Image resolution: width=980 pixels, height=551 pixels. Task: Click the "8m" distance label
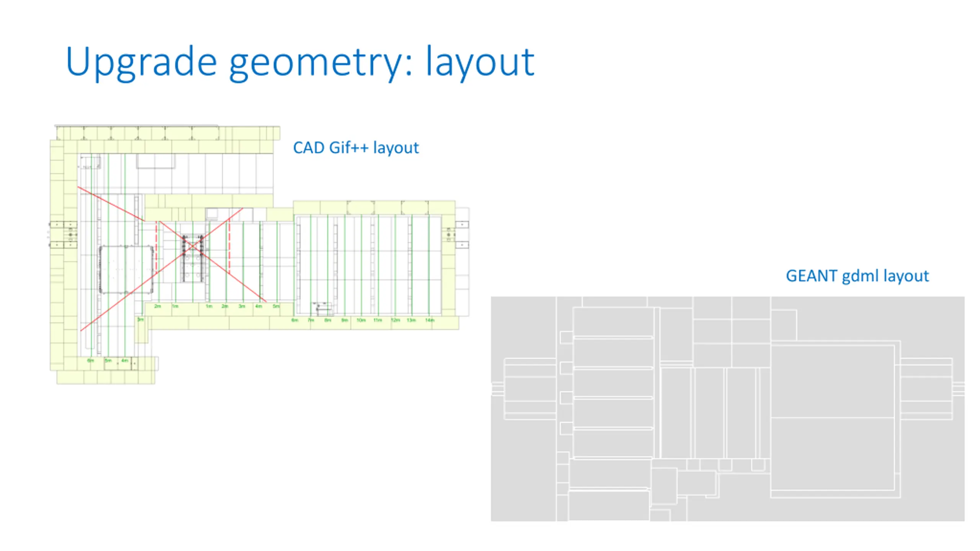point(328,320)
